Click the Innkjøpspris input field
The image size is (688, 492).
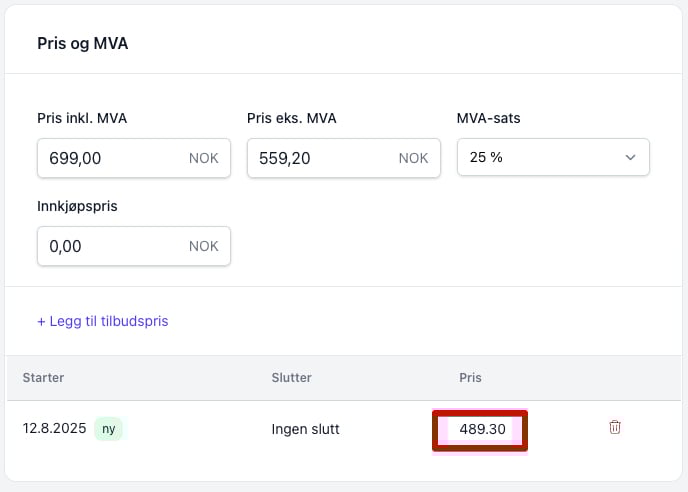coord(134,246)
